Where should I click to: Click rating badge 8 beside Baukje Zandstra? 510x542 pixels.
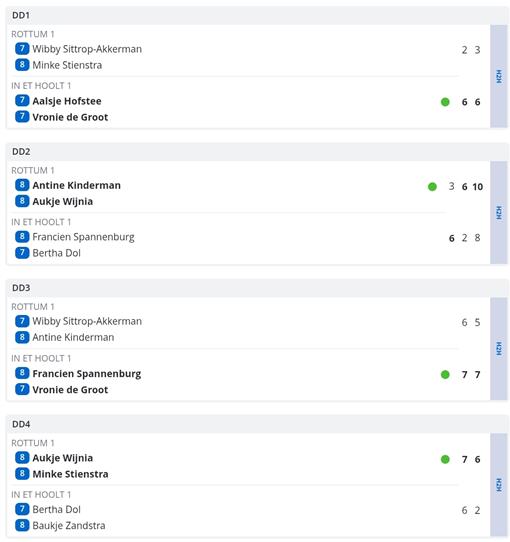point(22,525)
